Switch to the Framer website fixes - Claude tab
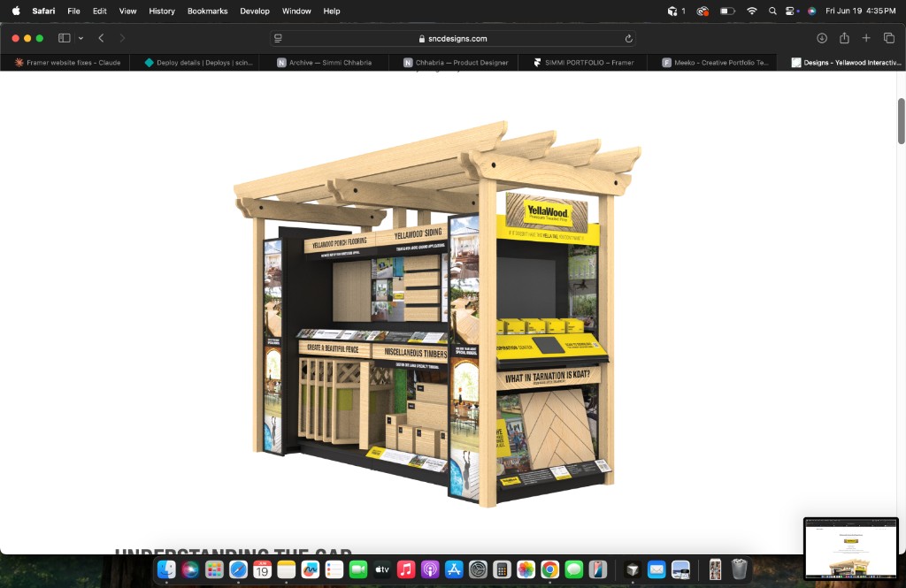The image size is (906, 588). (65, 63)
